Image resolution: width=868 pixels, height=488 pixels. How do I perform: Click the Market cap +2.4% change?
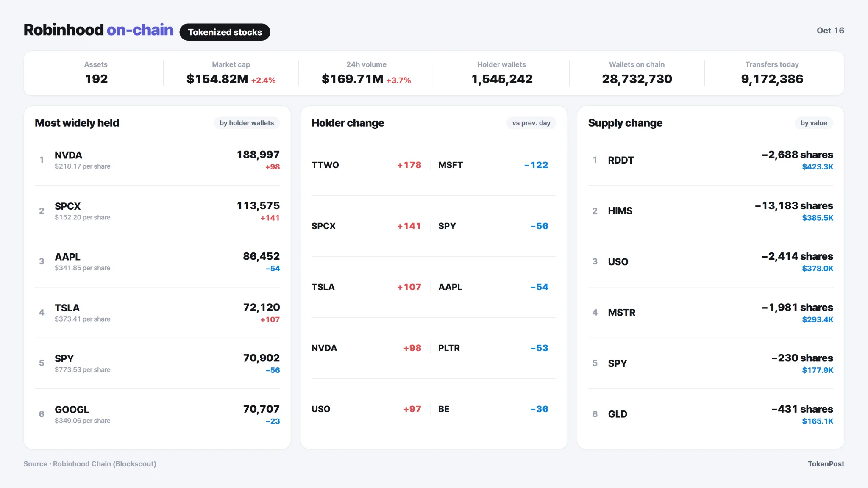pos(263,80)
